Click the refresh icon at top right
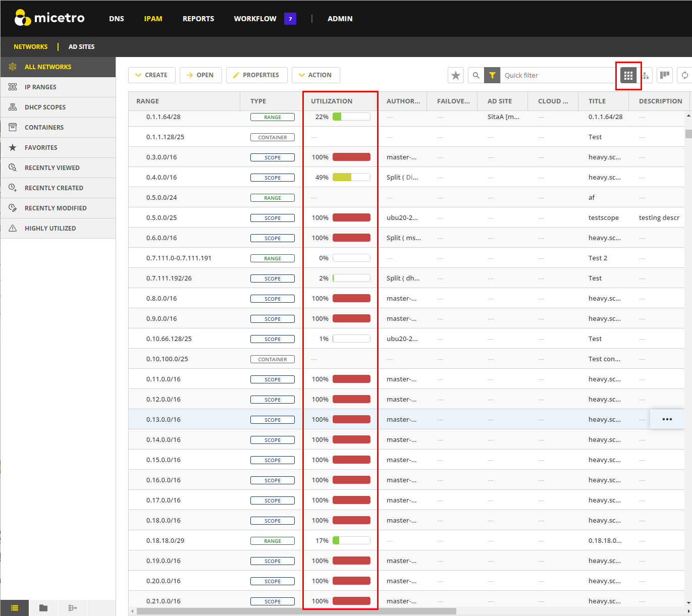 (684, 76)
